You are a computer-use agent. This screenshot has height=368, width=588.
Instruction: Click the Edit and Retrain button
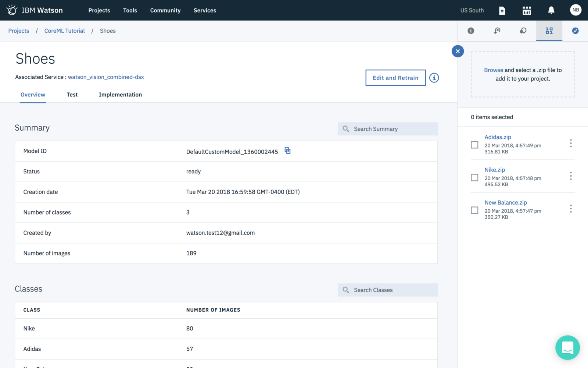click(395, 78)
